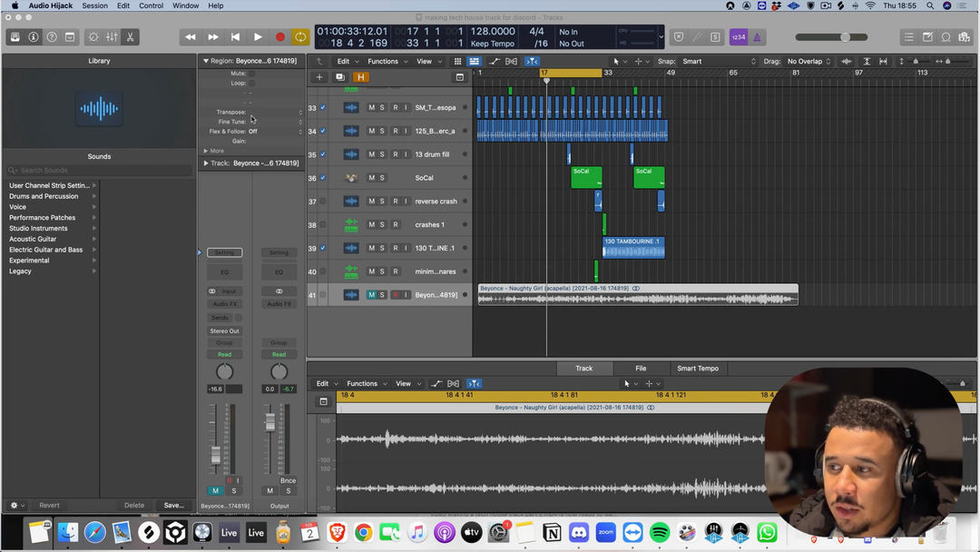This screenshot has width=980, height=552.
Task: Click the Save button in Library
Action: (x=172, y=506)
